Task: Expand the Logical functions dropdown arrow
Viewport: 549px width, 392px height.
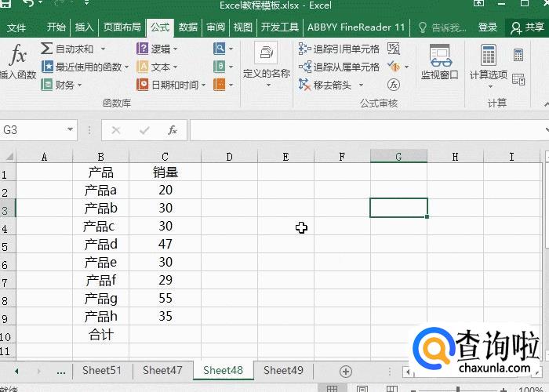Action: pos(175,49)
